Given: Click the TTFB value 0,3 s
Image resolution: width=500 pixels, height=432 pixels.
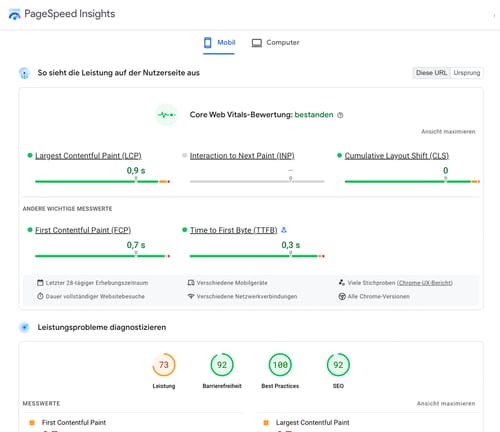Looking at the screenshot, I should (291, 245).
